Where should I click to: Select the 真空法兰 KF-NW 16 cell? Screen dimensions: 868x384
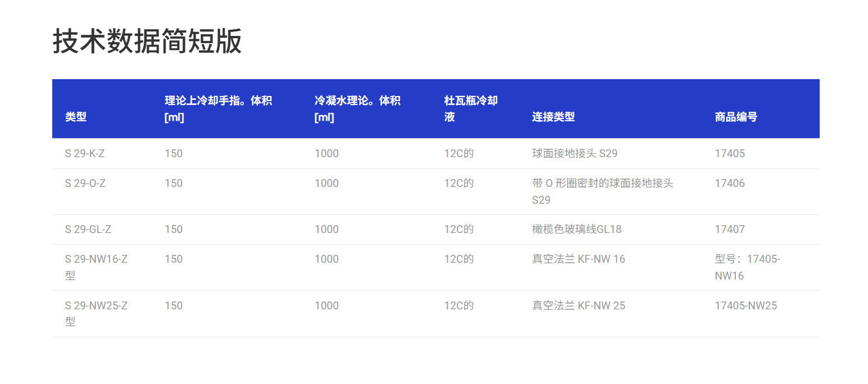(x=579, y=259)
